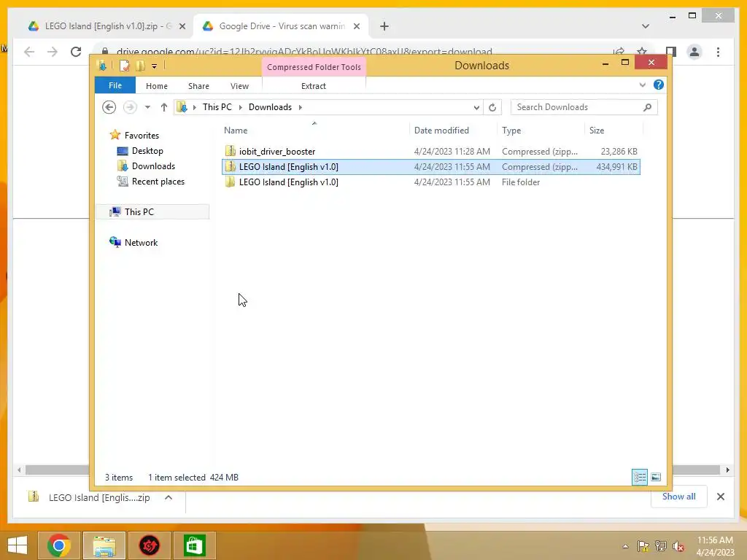Click Chrome forward arrow
747x560 pixels.
click(x=53, y=52)
